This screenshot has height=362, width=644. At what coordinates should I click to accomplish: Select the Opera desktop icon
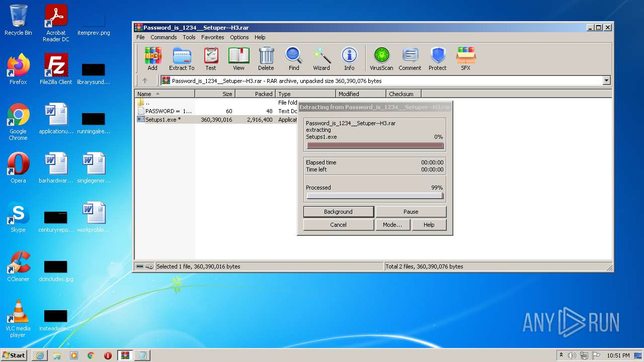(18, 168)
